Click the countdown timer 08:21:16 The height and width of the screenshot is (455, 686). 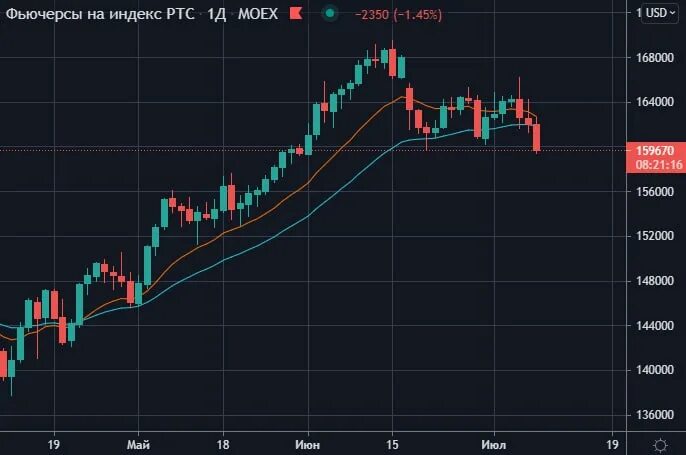(x=659, y=165)
